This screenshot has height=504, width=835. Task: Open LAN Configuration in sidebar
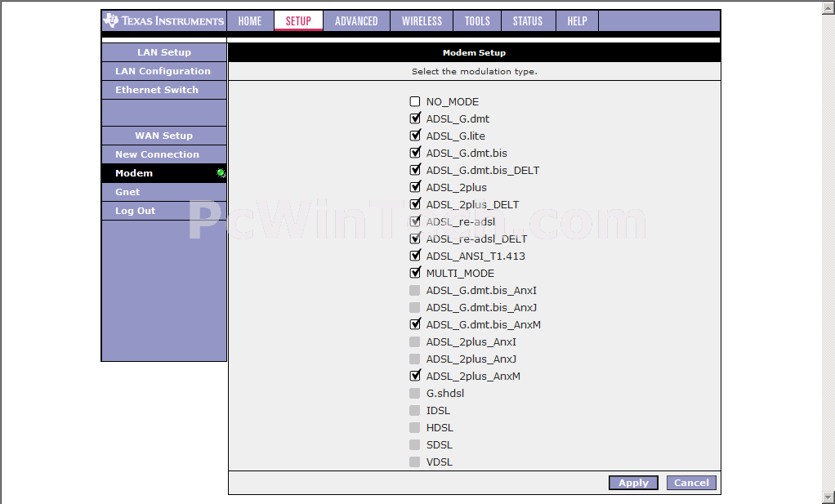point(163,71)
